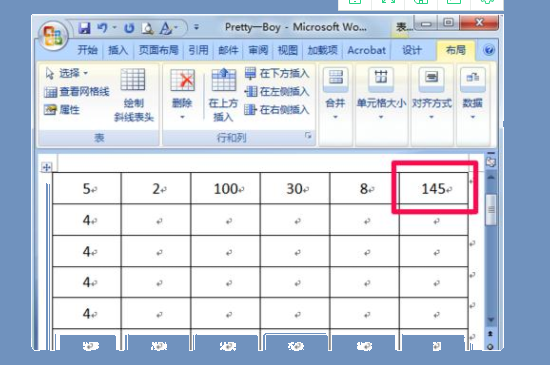Save the document with the floppy icon
The width and height of the screenshot is (550, 365).
(x=84, y=28)
